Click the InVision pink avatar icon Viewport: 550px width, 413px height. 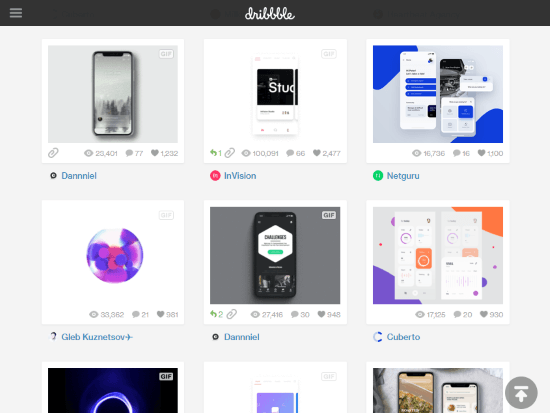[x=215, y=175]
